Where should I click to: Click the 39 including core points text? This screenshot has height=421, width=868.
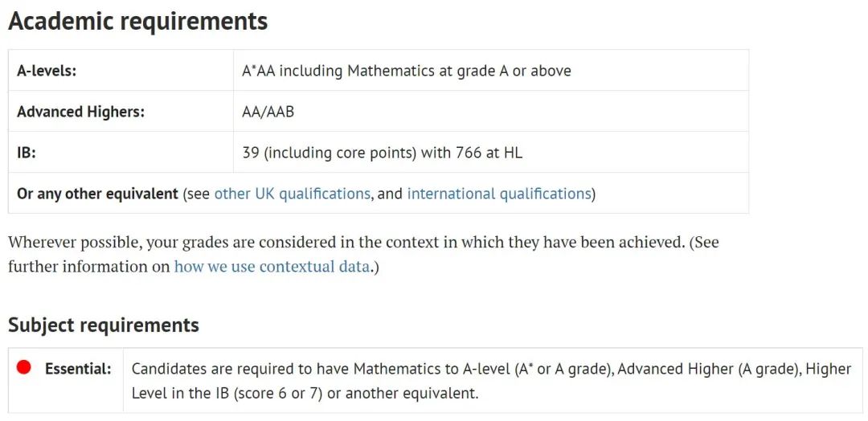(x=330, y=153)
